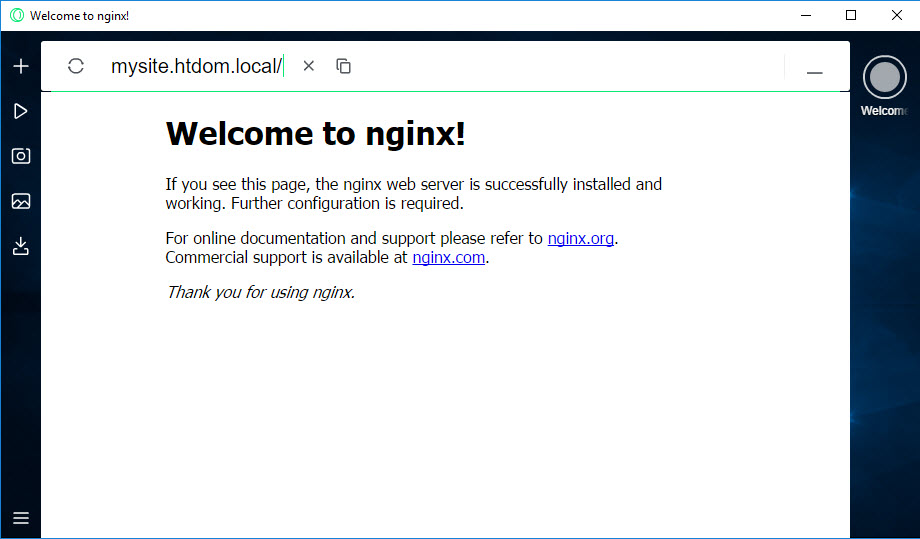Screen dimensions: 920x539
Task: Open downloads icon in sidebar
Action: 21,246
